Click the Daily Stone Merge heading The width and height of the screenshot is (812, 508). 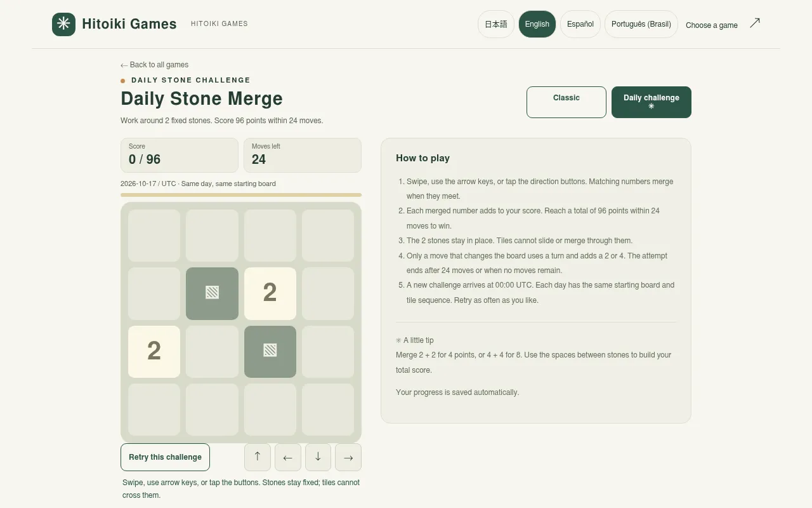(202, 99)
